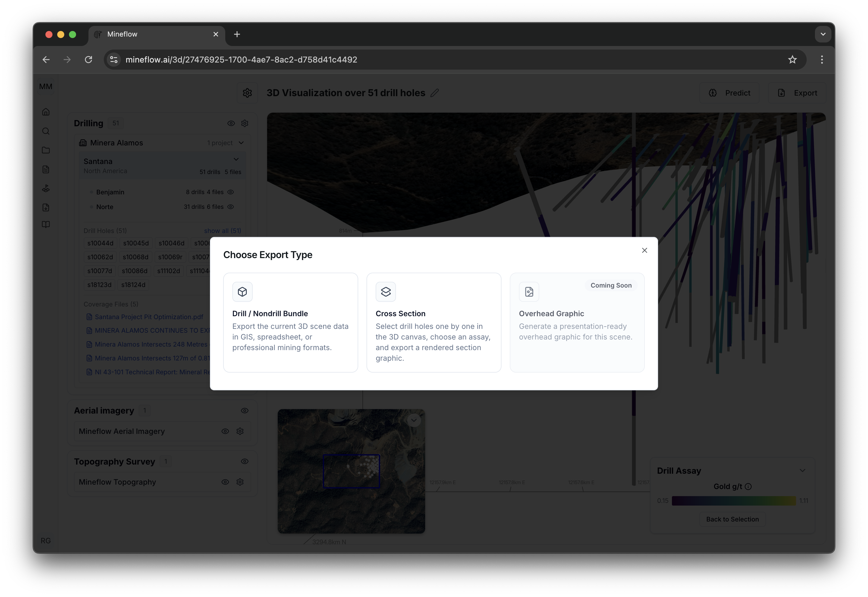Click the Gold g/t color gradient bar
The height and width of the screenshot is (597, 868).
[734, 501]
